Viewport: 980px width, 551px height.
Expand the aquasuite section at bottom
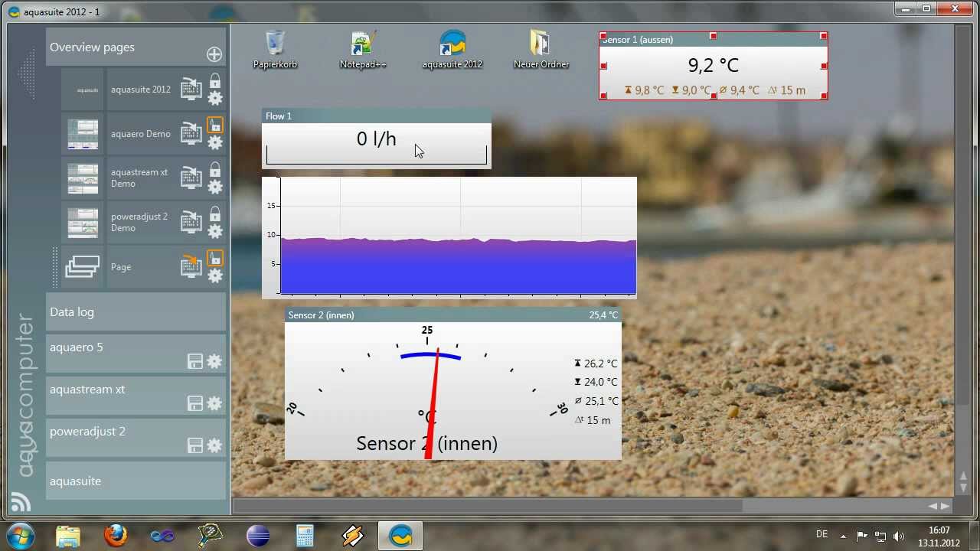click(x=136, y=481)
